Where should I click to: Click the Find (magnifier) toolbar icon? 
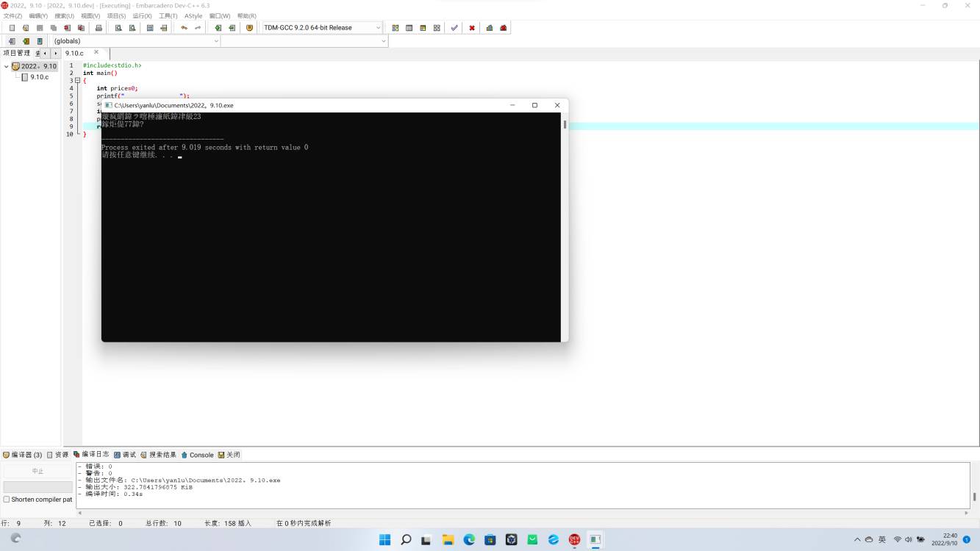[x=118, y=28]
